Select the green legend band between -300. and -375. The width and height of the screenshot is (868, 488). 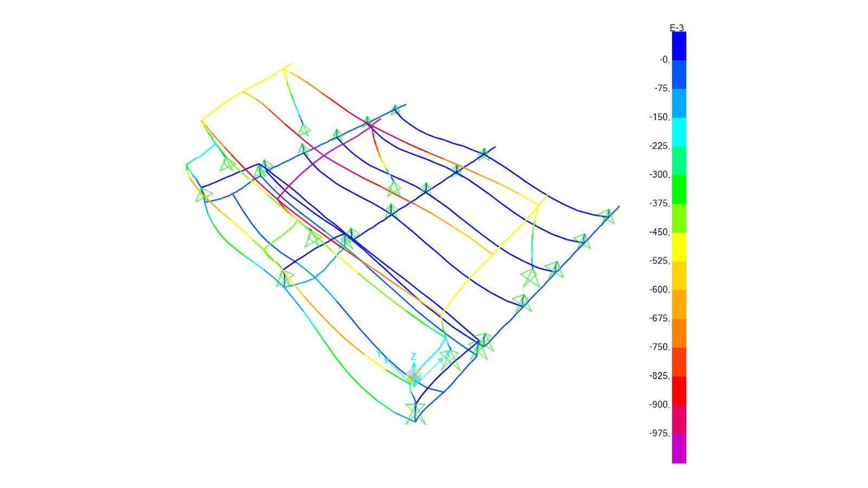[x=679, y=189]
